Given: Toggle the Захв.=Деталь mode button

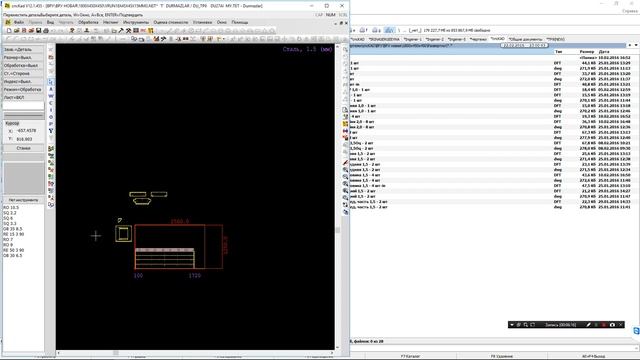Looking at the screenshot, I should 23,49.
